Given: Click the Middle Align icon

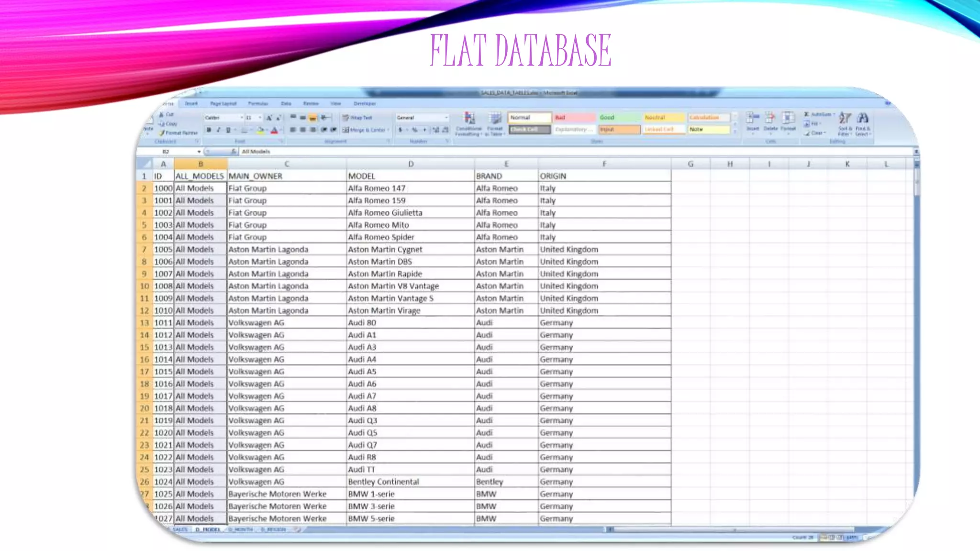Looking at the screenshot, I should point(303,117).
